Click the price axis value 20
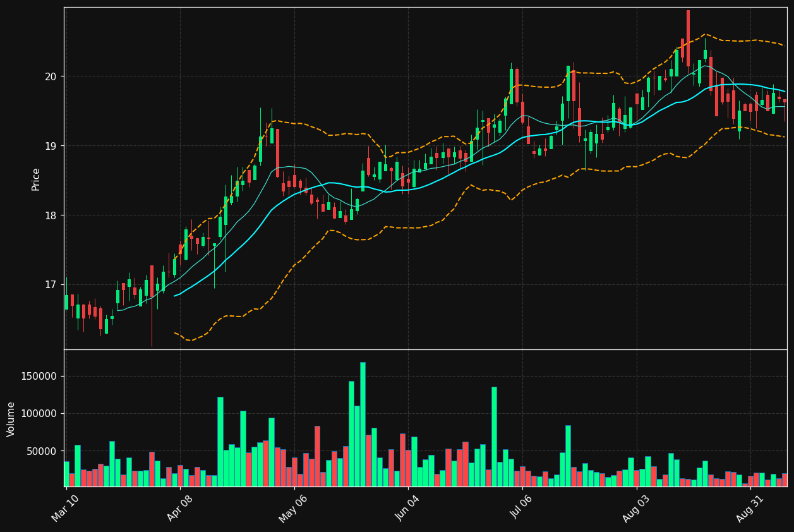Screen dimensions: 794x532 click(50, 76)
